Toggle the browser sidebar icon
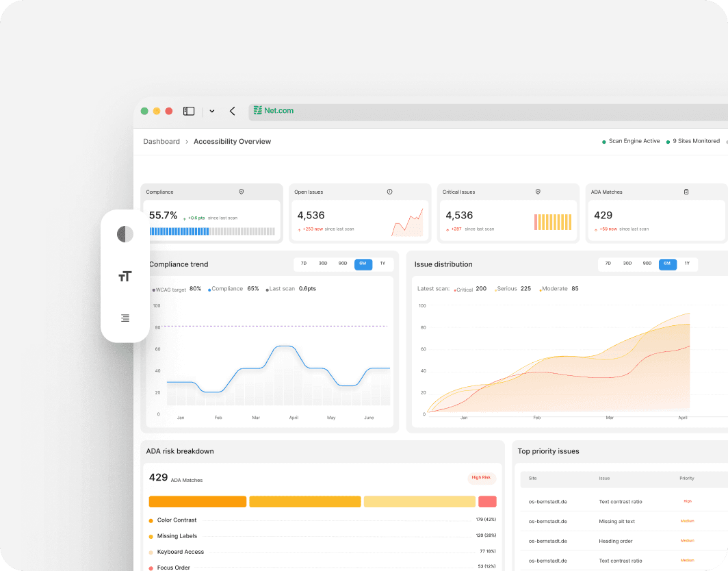Screen dimensions: 728x571 click(189, 111)
